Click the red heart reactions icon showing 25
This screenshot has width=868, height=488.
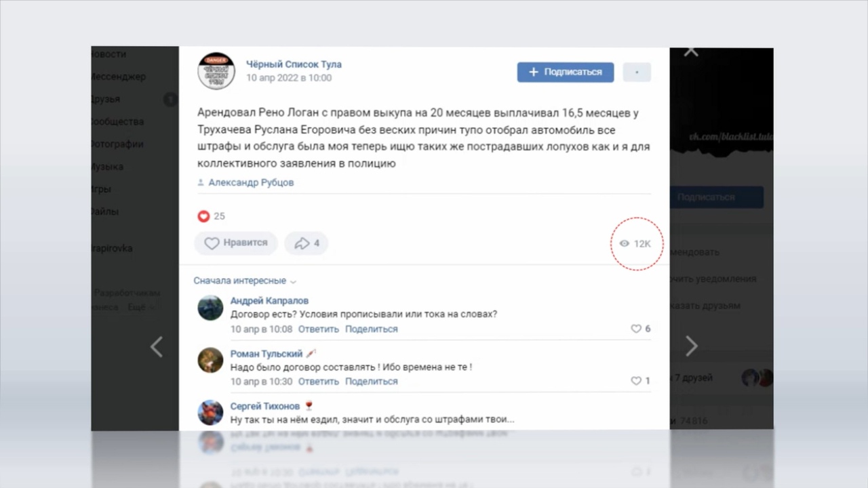tap(203, 216)
